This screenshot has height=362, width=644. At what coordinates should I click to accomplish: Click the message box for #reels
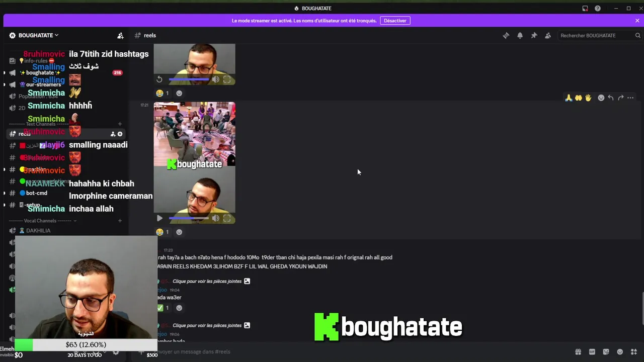click(x=352, y=352)
